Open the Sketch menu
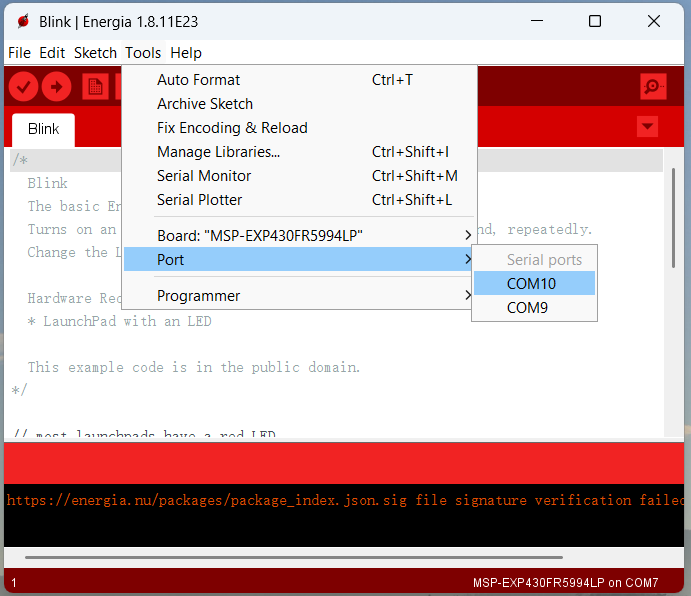 coord(95,53)
